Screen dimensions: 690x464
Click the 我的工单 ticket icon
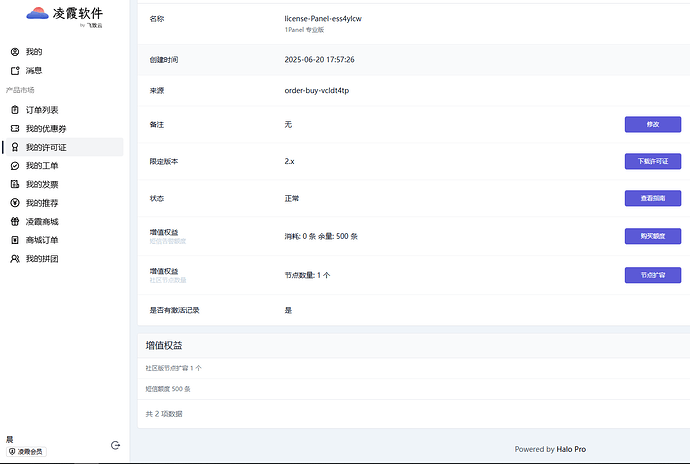(15, 166)
